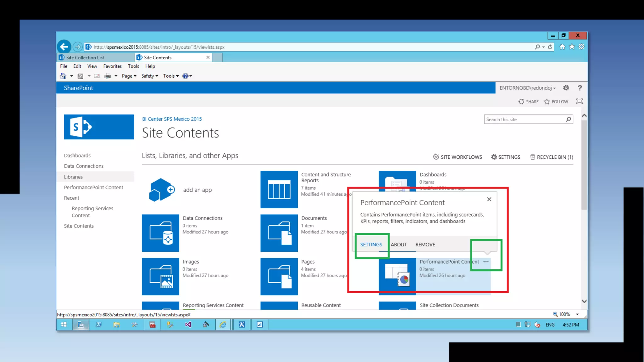Expand the ENTORNOBD\redondoj user menu
The width and height of the screenshot is (644, 362).
[527, 88]
